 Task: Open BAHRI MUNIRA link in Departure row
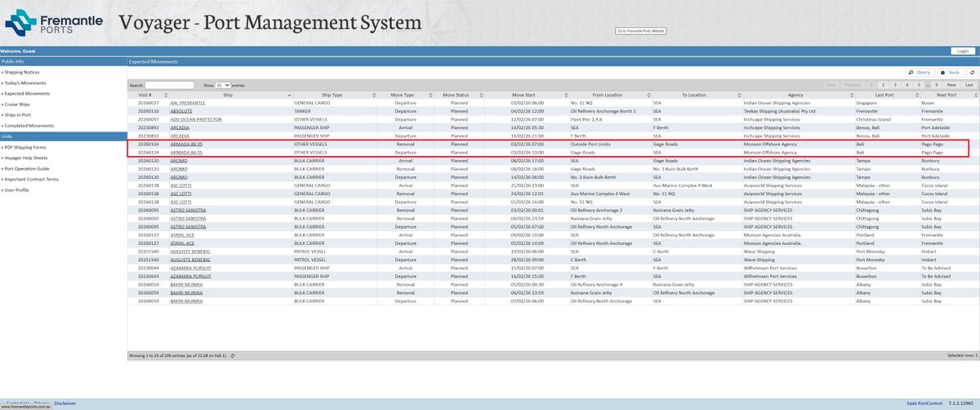point(186,301)
